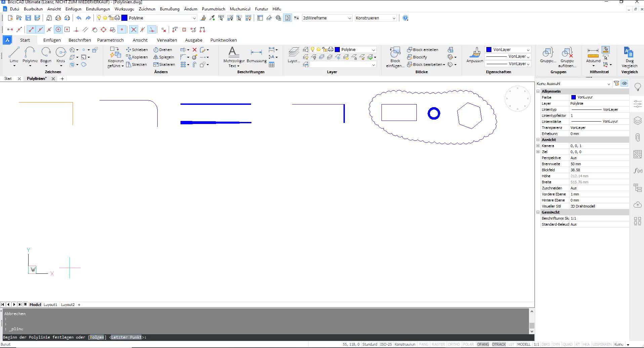Choose the Kreis circle tool
The width and height of the screenshot is (644, 348).
point(61,55)
